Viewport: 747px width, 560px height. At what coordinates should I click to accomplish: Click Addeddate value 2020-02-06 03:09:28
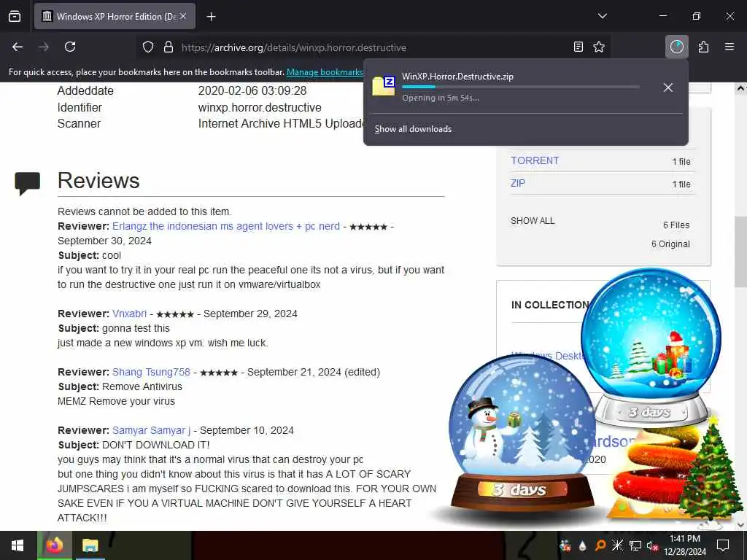(252, 91)
